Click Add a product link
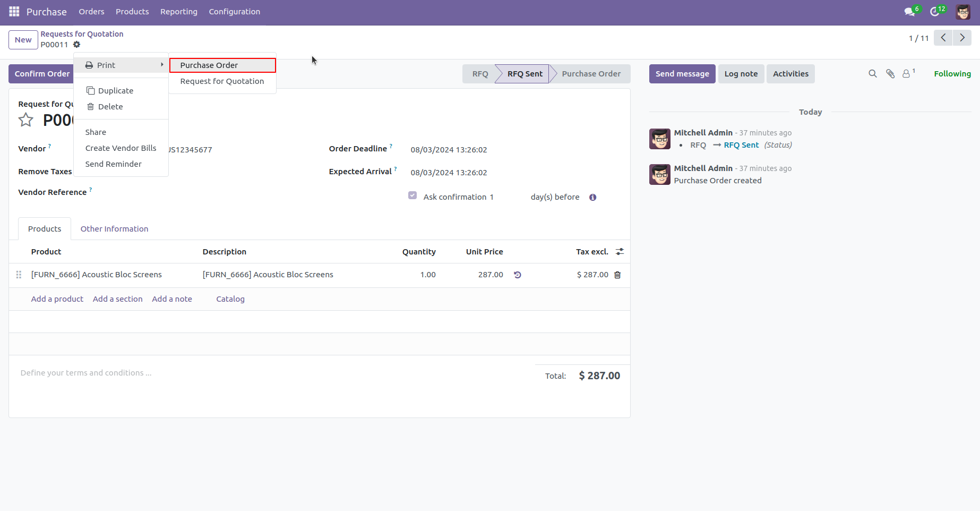 [x=57, y=299]
